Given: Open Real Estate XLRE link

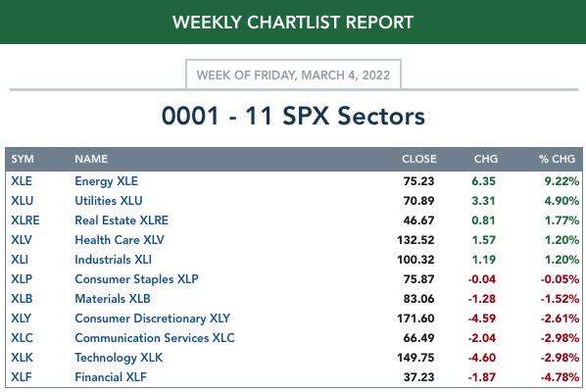Looking at the screenshot, I should [122, 220].
